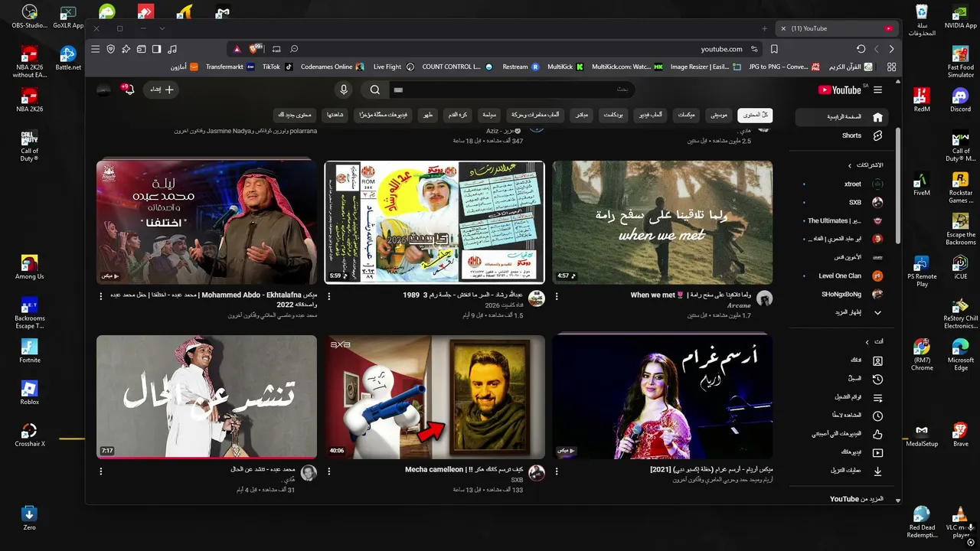Play the When we met video thumbnail
Image resolution: width=980 pixels, height=551 pixels.
[662, 223]
